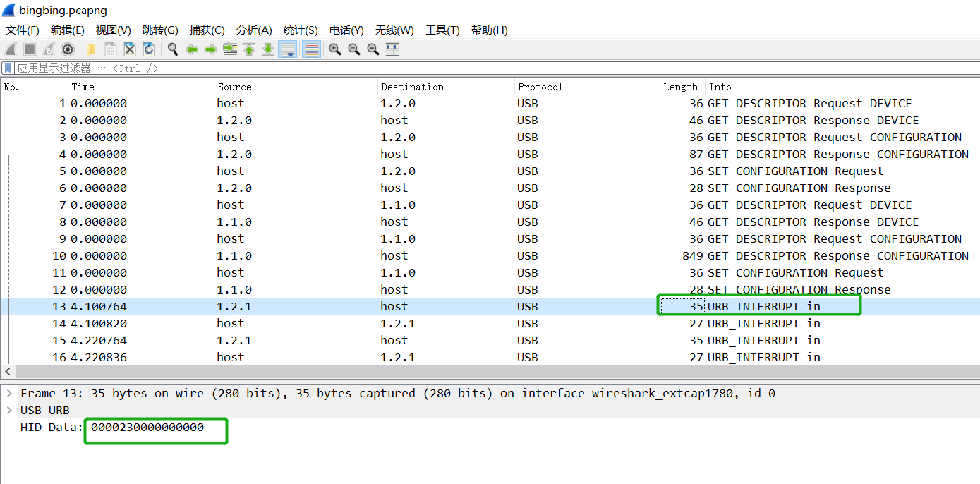Screen dimensions: 980x484
Task: Zoom in main window text
Action: click(x=335, y=49)
